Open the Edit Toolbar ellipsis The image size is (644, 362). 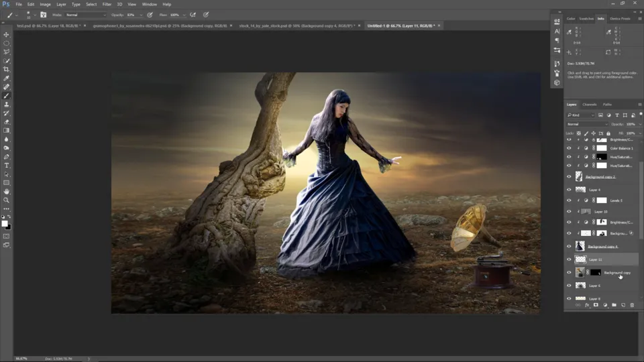coord(6,209)
